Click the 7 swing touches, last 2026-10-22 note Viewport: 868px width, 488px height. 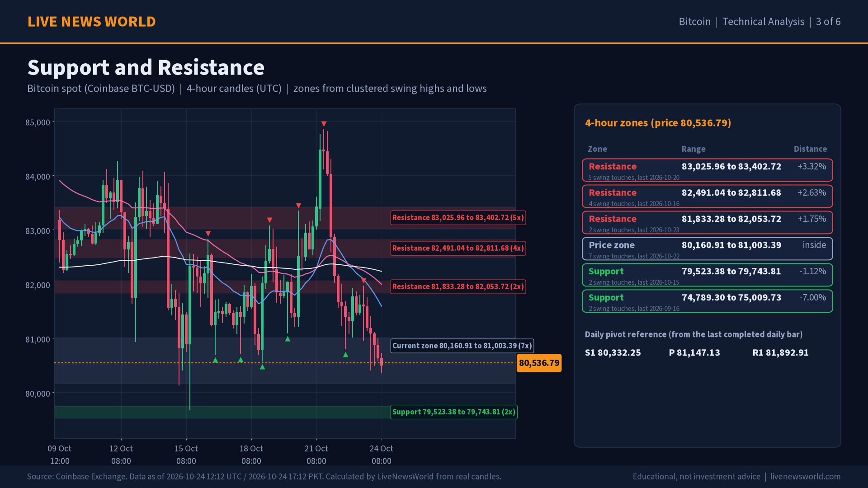(x=634, y=256)
